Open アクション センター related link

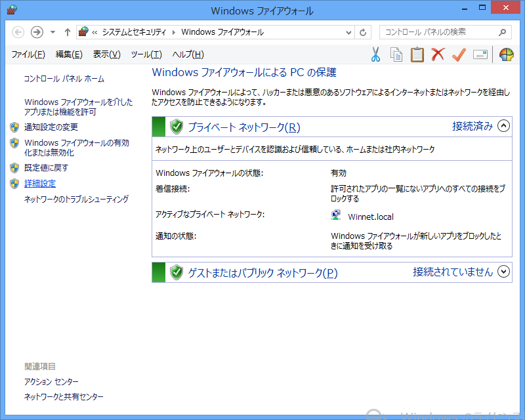51,382
